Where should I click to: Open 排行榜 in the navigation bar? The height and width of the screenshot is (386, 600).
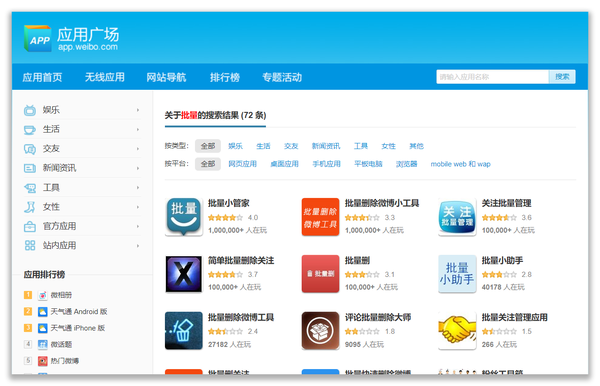click(225, 77)
